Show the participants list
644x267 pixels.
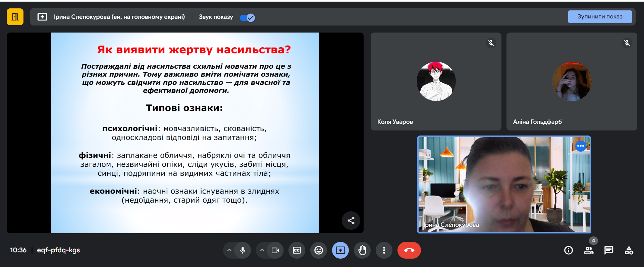[589, 250]
